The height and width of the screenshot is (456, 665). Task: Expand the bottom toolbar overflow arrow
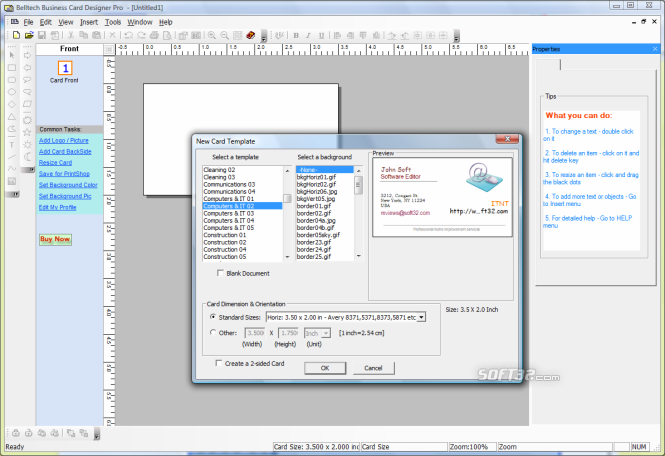click(x=97, y=434)
